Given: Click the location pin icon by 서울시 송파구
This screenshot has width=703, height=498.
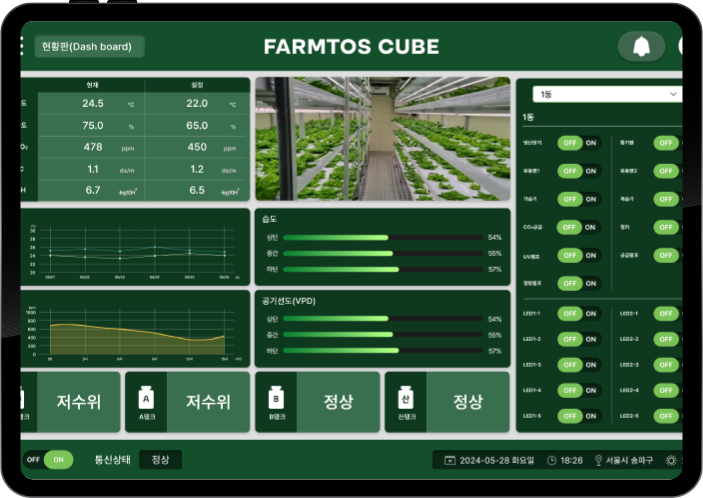Looking at the screenshot, I should click(x=598, y=460).
